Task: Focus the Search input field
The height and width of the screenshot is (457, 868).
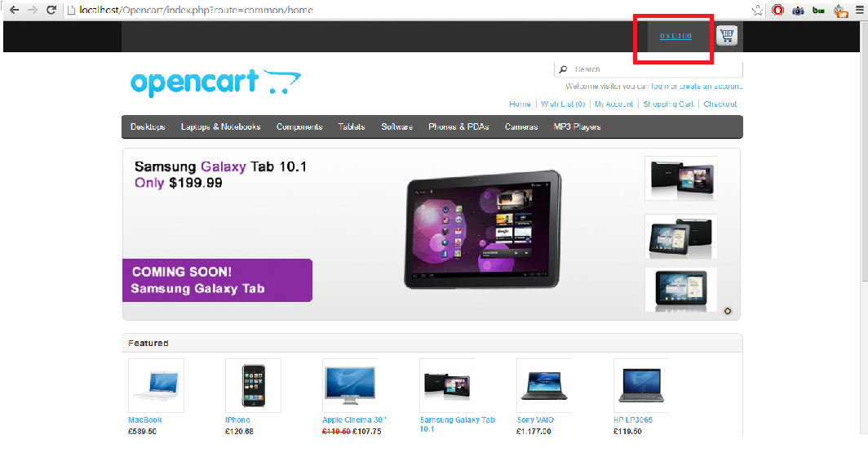Action: (649, 69)
